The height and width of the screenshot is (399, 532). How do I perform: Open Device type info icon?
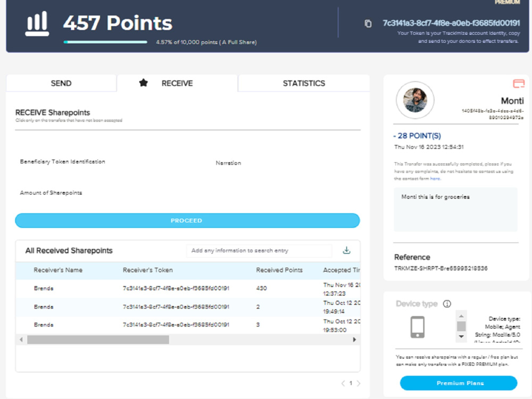click(x=447, y=304)
